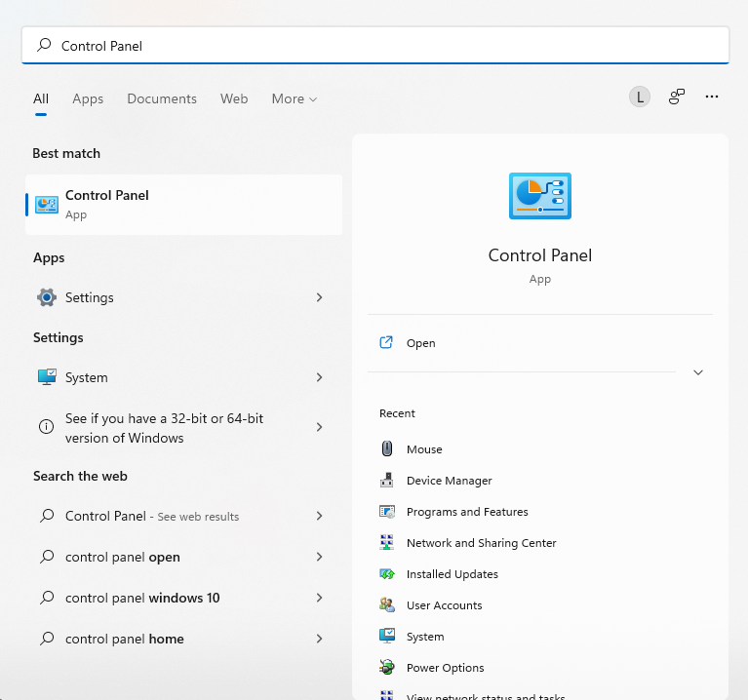
Task: Click the info icon beside 32-bit or 64-bit
Action: [46, 426]
